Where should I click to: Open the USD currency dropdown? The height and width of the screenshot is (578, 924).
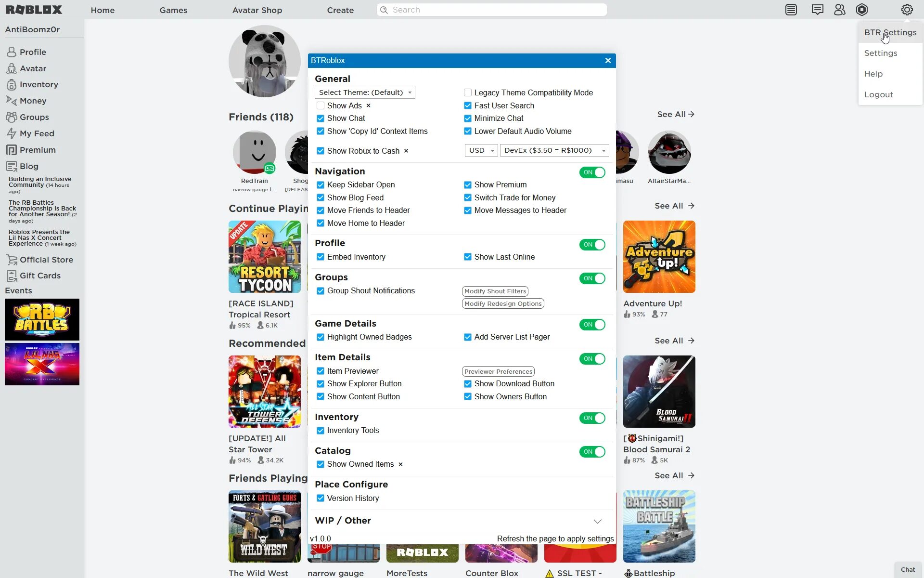pyautogui.click(x=480, y=150)
